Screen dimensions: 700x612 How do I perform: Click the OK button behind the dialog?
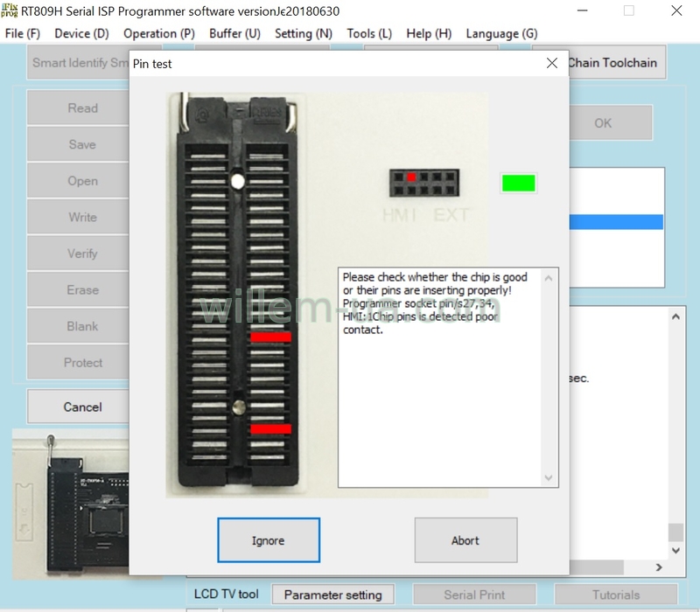(610, 123)
